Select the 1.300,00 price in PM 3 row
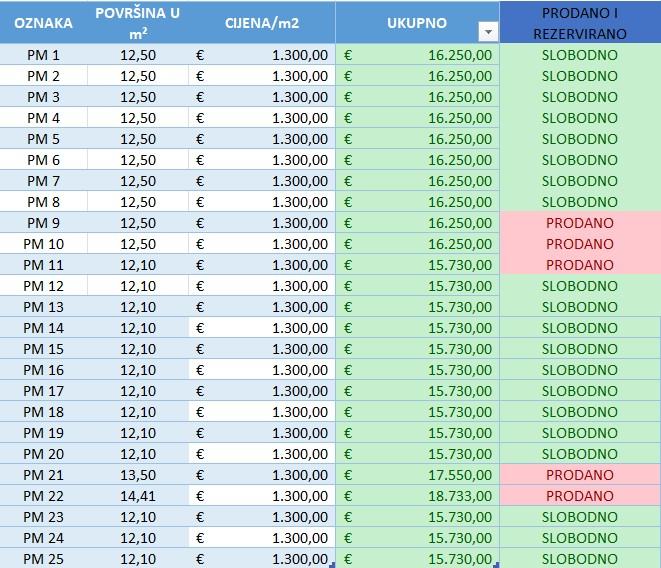 pos(262,97)
